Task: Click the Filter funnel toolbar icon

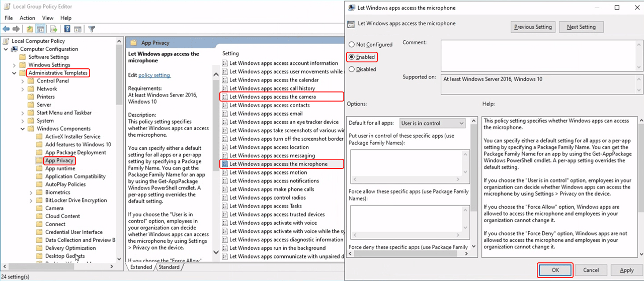Action: point(92,29)
